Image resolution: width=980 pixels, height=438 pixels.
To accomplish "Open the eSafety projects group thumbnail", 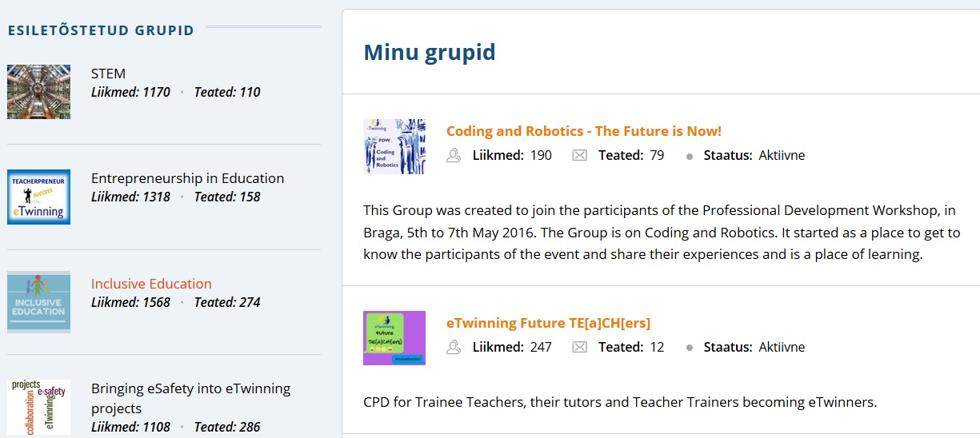I will click(x=38, y=408).
